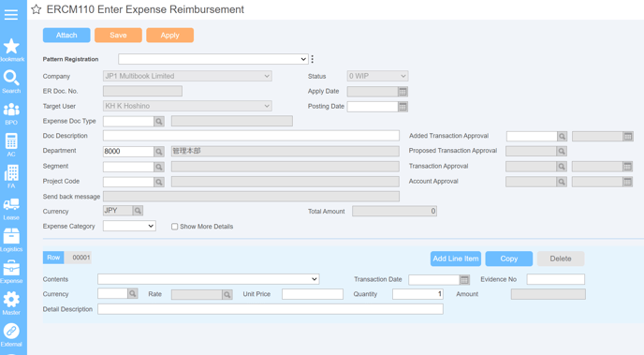Open the Bookmark star in sidebar
The image size is (644, 355).
[11, 46]
